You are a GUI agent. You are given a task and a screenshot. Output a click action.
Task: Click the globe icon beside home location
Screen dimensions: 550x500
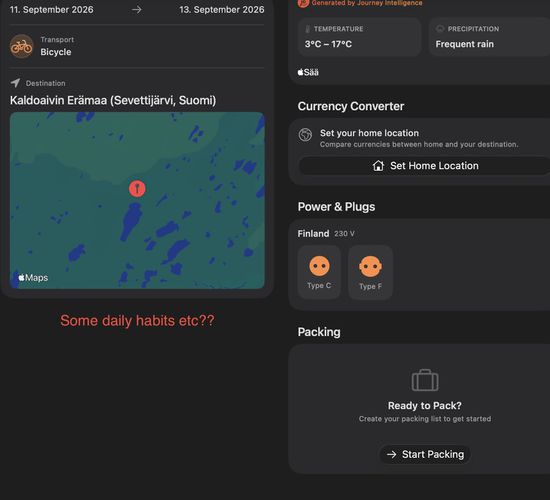(x=305, y=134)
